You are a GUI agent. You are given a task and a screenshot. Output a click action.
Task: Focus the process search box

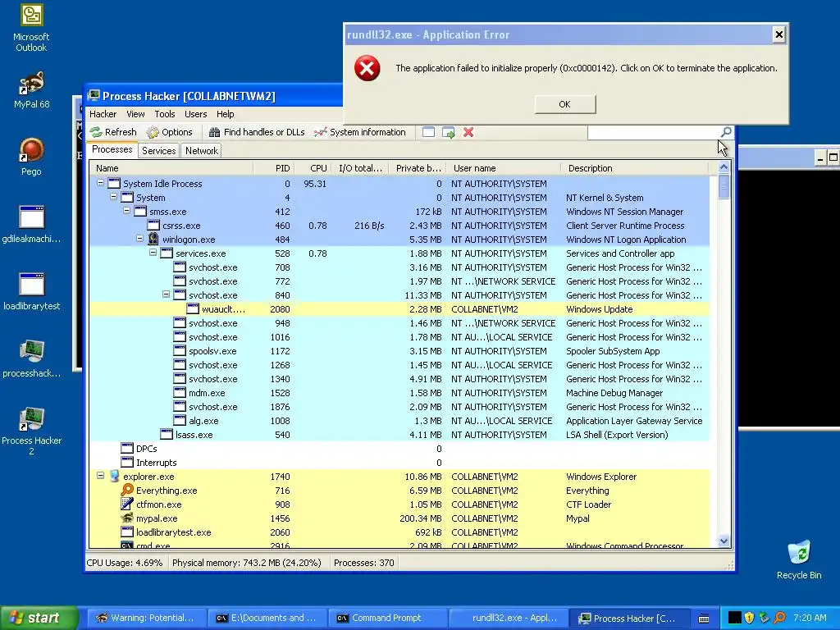[x=654, y=132]
